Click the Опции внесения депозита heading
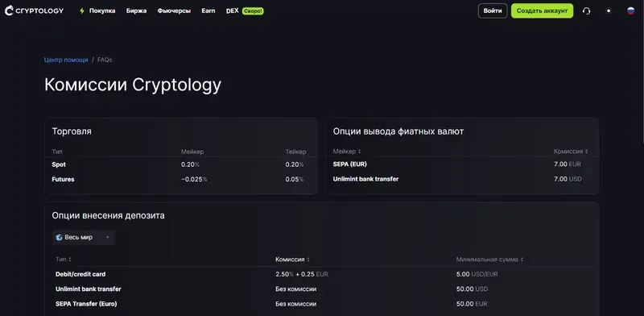The height and width of the screenshot is (316, 644). click(x=109, y=215)
